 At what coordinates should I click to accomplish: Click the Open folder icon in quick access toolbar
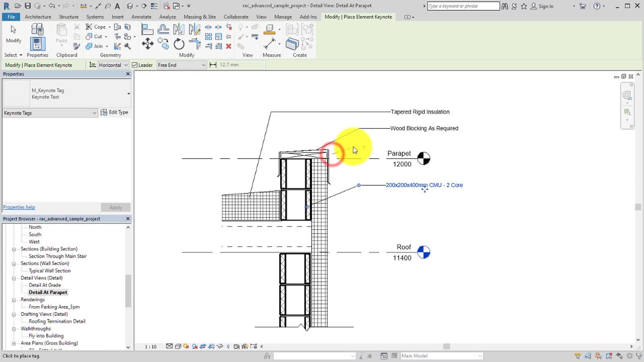[x=18, y=6]
